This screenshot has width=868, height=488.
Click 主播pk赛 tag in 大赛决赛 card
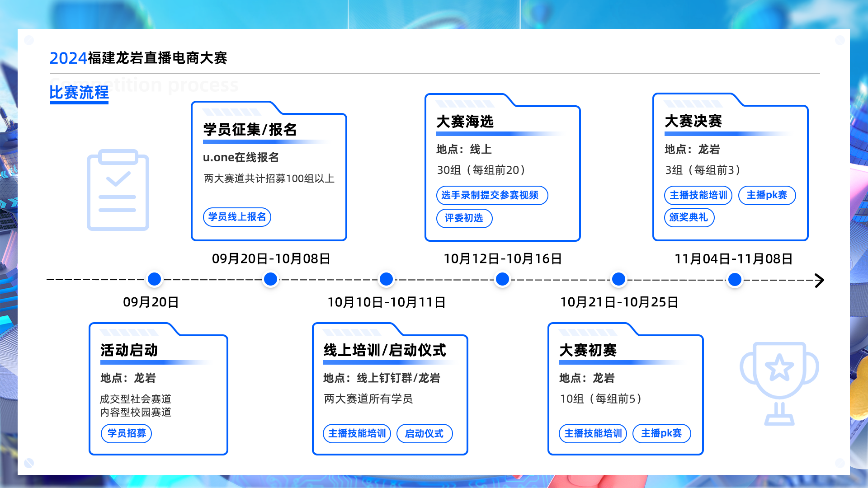coord(767,195)
